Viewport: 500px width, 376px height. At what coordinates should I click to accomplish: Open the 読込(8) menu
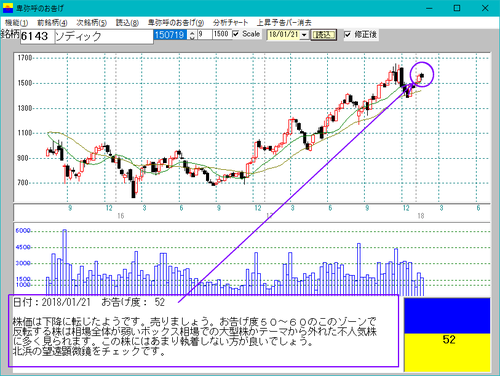pos(127,23)
